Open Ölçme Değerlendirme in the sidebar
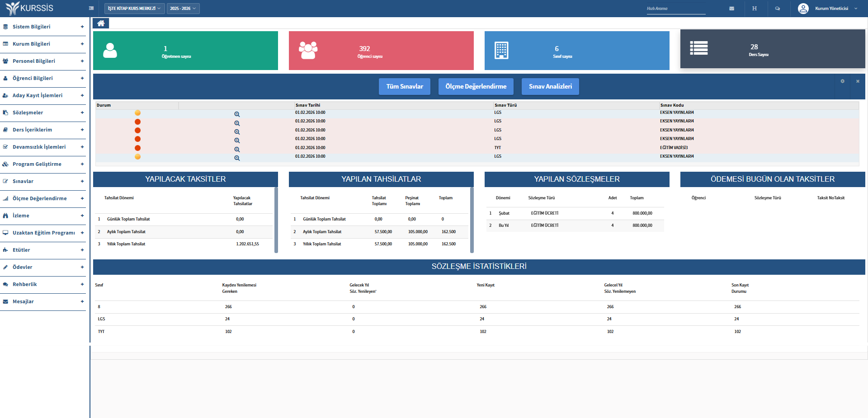The height and width of the screenshot is (418, 868). [x=43, y=198]
